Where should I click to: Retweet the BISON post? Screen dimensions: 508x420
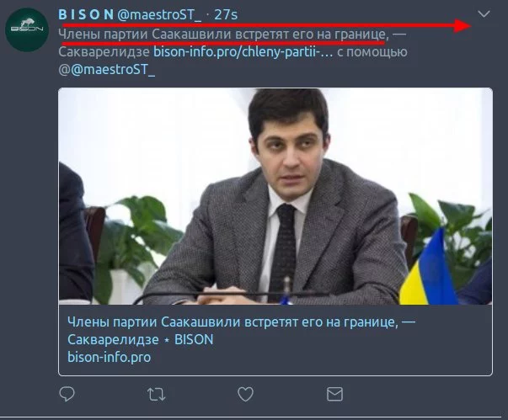[x=156, y=394]
